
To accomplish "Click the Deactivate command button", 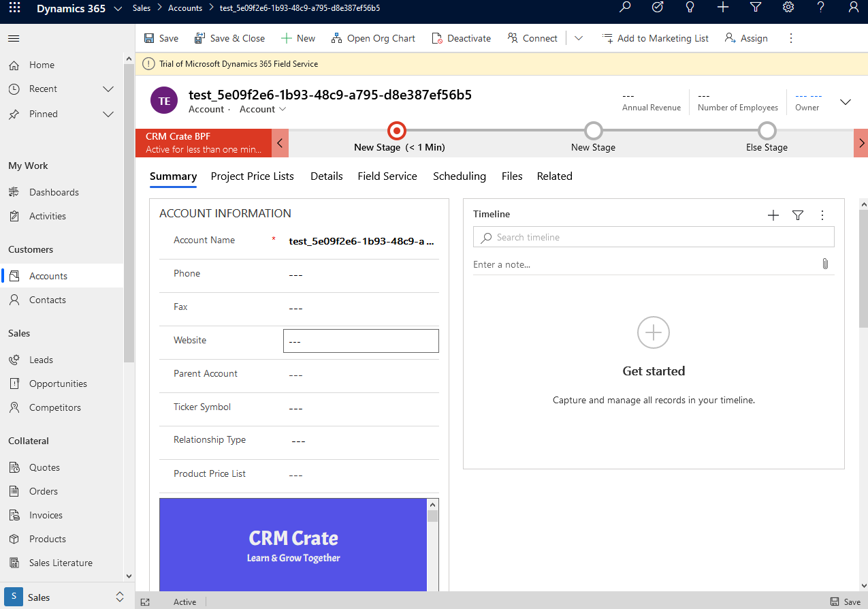I will (x=461, y=38).
